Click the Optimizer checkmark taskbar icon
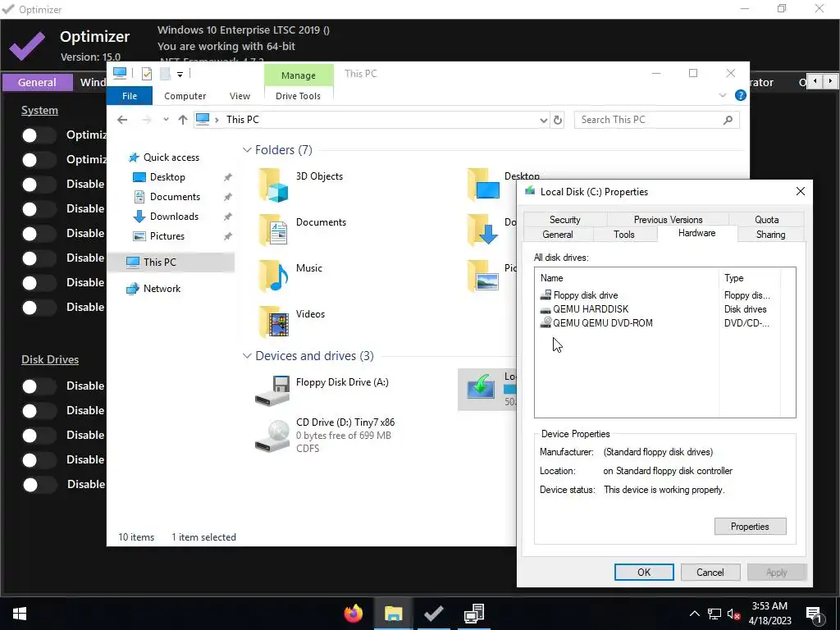Viewport: 840px width, 630px height. click(433, 614)
